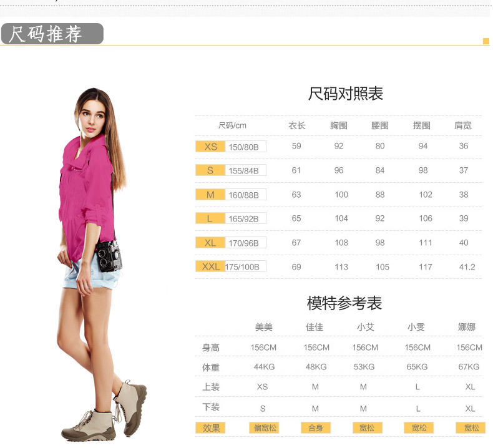Click the 尺码对照表 table title
This screenshot has height=448, width=493.
[345, 94]
